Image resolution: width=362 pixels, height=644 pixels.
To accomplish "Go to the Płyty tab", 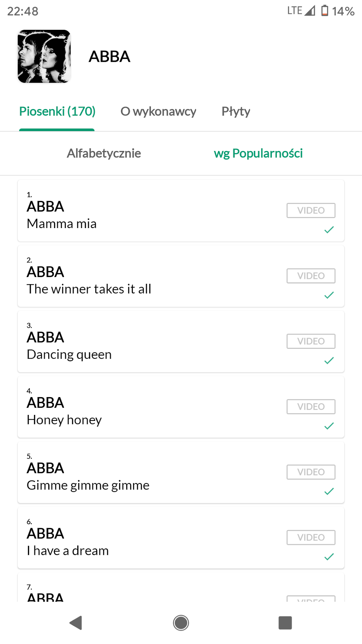I will 236,112.
